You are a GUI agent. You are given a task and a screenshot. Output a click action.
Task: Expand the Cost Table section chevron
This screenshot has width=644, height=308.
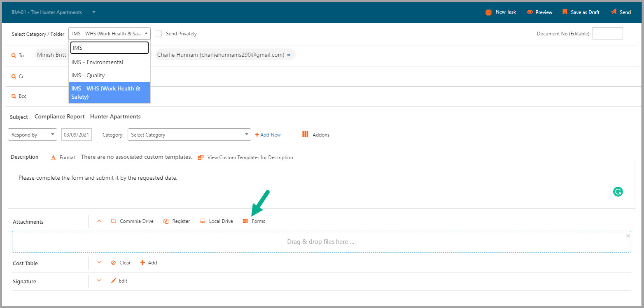(99, 262)
